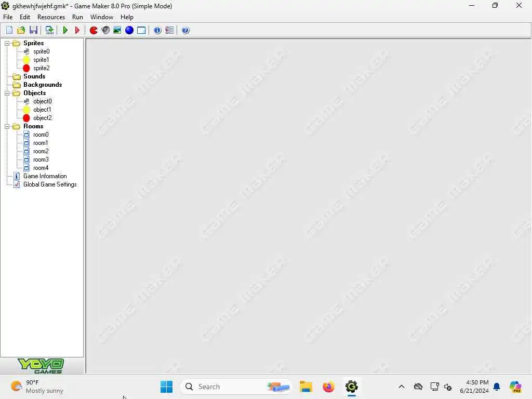Create a standalone executable via toolbar icon

coord(49,30)
